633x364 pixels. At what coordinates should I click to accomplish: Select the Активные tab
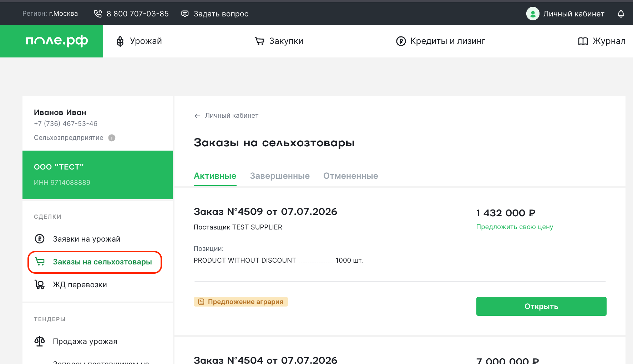215,176
